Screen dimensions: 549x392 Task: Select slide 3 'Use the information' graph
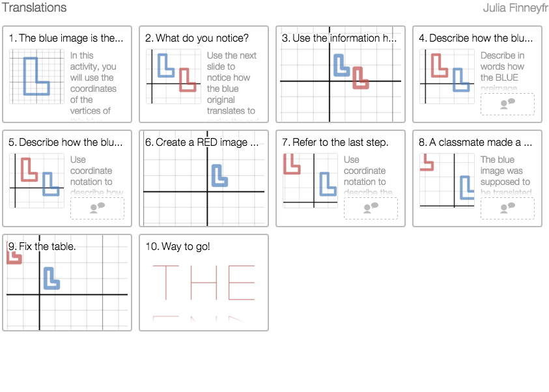pyautogui.click(x=341, y=81)
